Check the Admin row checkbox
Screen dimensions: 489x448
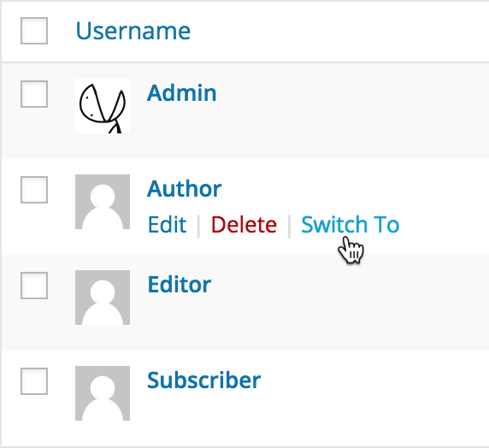34,94
